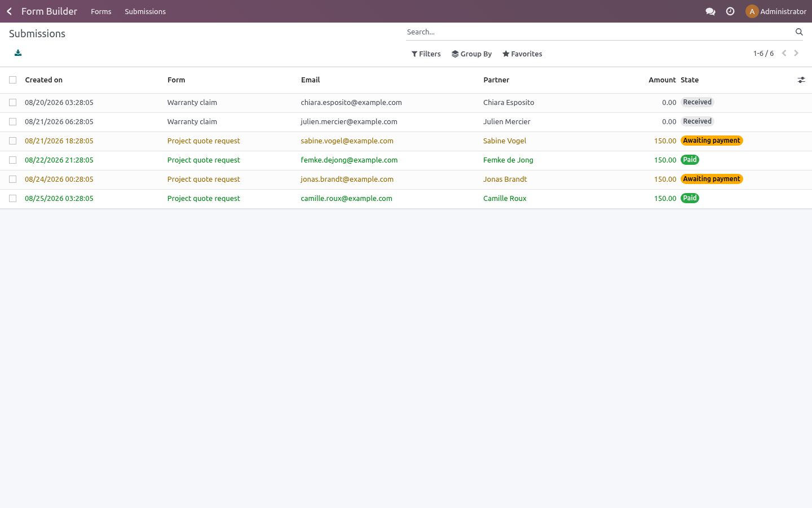This screenshot has height=508, width=812.
Task: Click femke.dejong@example.com email cell
Action: click(349, 160)
